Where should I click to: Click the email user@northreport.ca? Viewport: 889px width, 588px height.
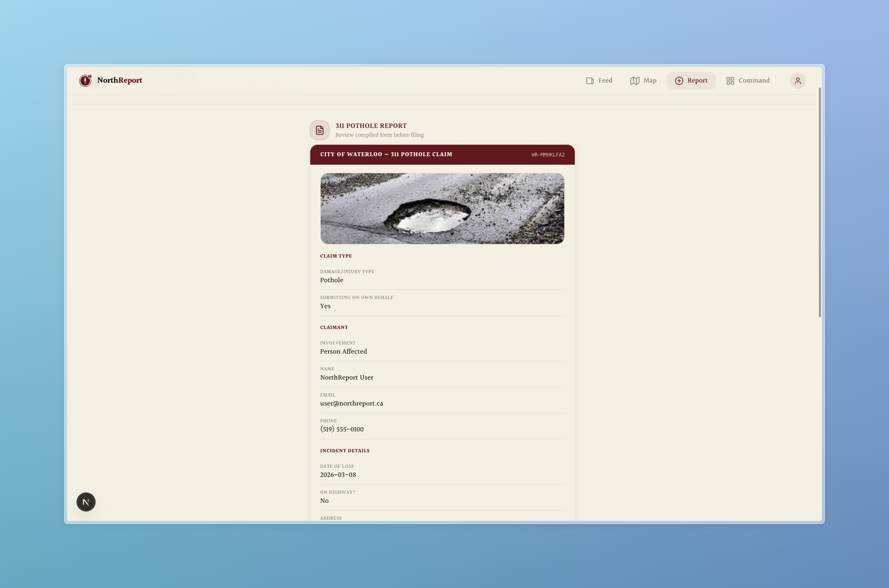(x=352, y=404)
